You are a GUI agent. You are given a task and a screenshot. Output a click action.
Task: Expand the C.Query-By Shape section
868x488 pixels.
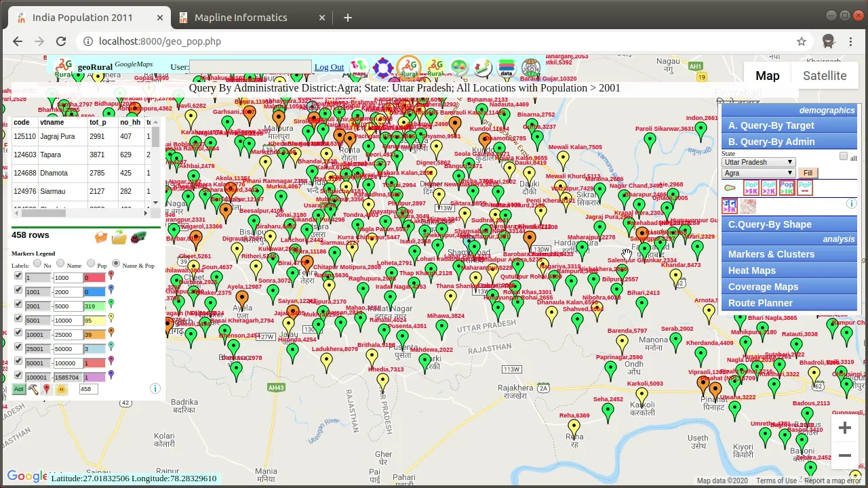coord(789,224)
